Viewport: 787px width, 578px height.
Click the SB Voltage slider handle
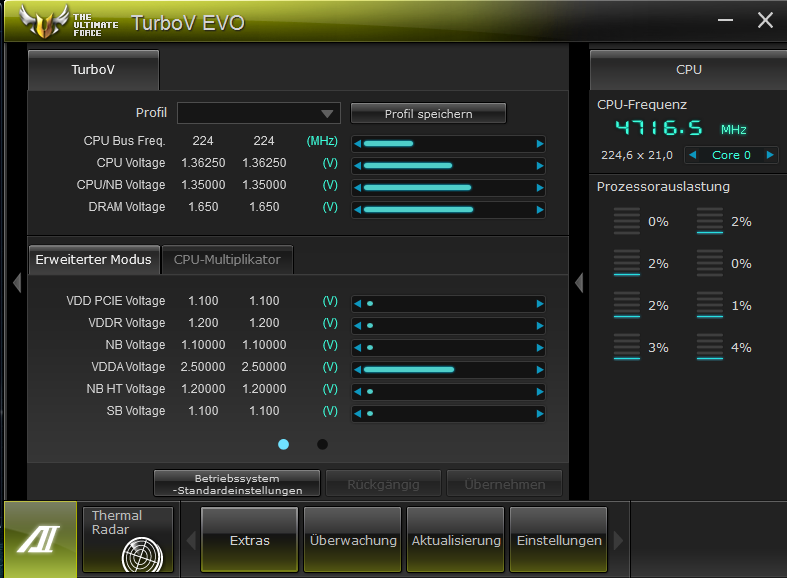click(370, 413)
